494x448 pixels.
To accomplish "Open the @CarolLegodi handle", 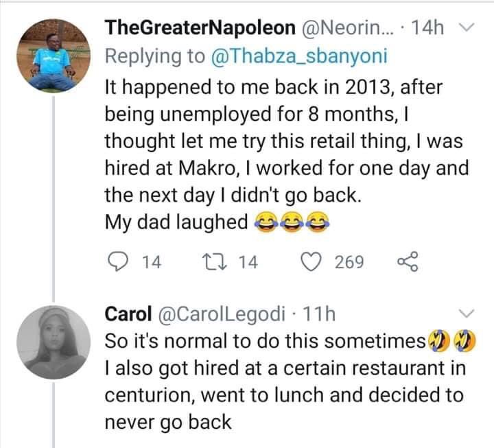I will click(222, 314).
